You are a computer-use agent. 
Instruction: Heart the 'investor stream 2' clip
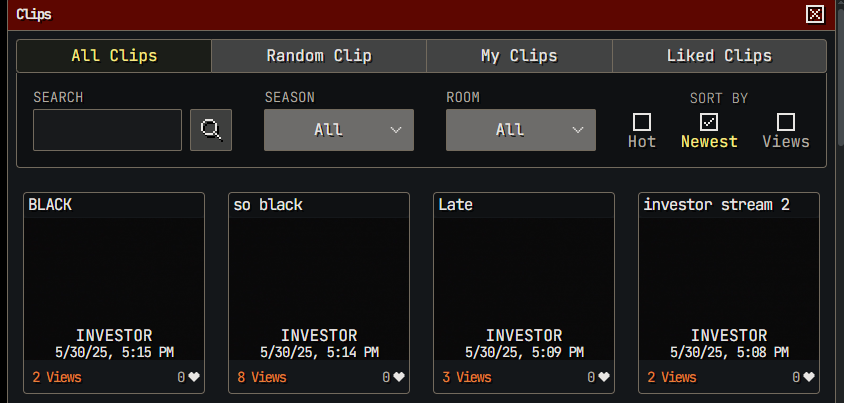pos(809,378)
